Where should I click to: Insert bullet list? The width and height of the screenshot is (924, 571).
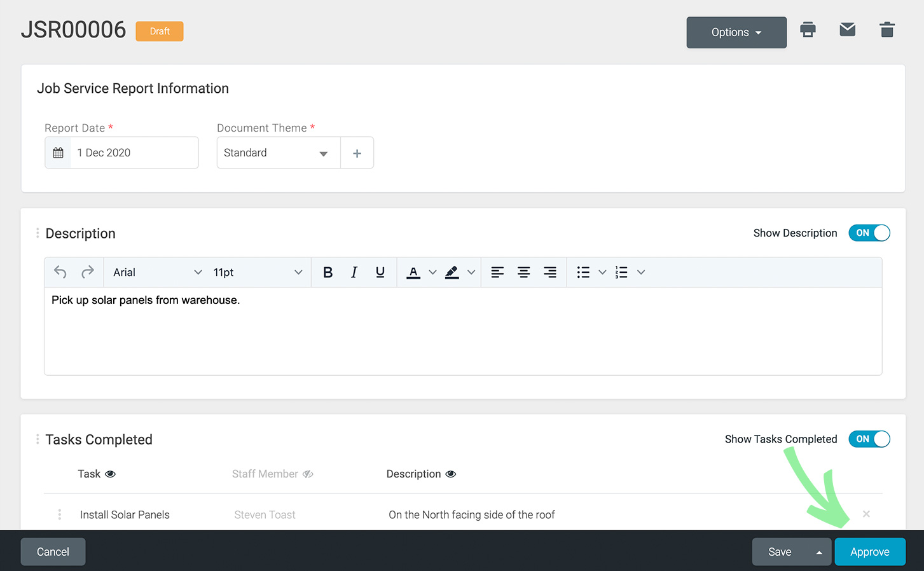pos(583,272)
